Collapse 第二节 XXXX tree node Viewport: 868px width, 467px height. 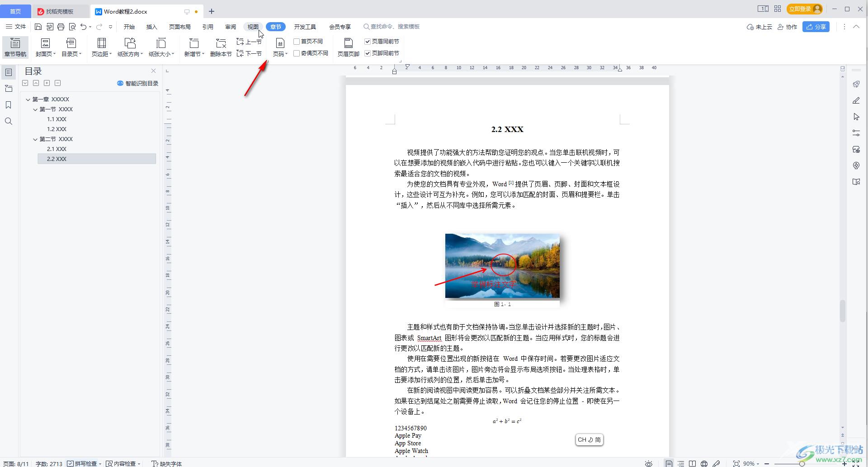(35, 139)
